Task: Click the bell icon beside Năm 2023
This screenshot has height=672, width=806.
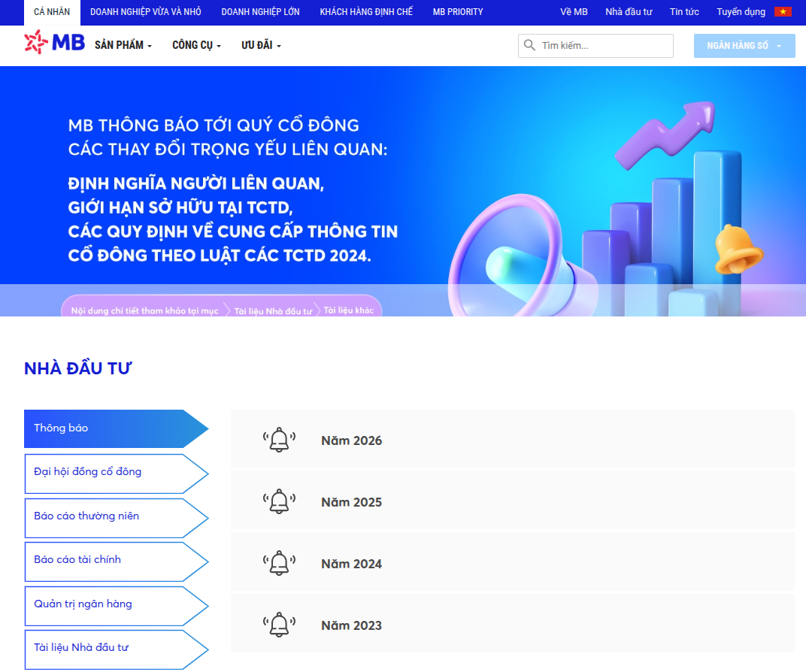Action: (279, 625)
